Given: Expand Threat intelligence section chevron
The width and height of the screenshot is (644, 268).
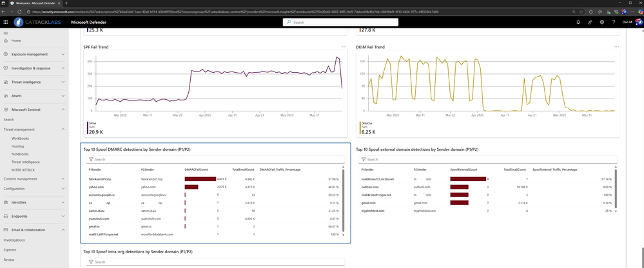Looking at the screenshot, I should [63, 82].
